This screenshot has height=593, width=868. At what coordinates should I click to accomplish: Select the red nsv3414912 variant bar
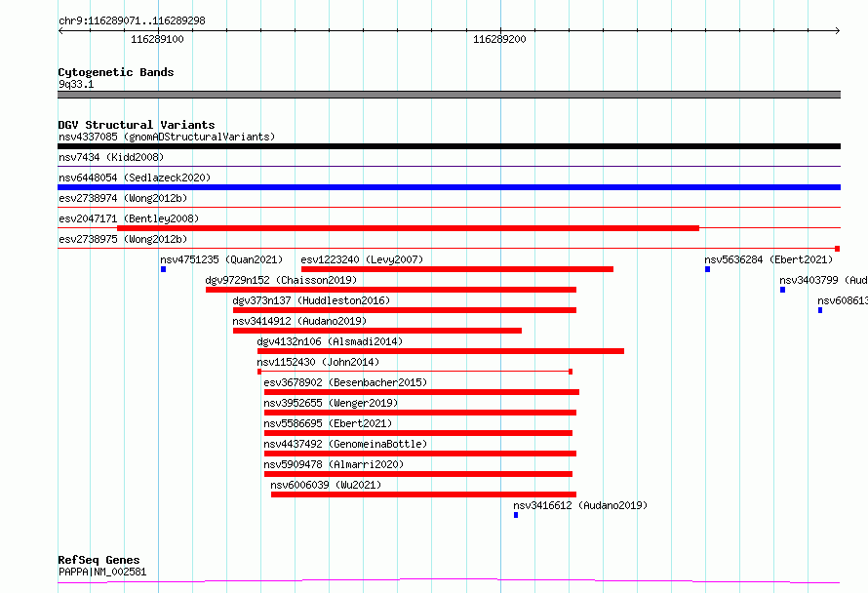[x=377, y=331]
